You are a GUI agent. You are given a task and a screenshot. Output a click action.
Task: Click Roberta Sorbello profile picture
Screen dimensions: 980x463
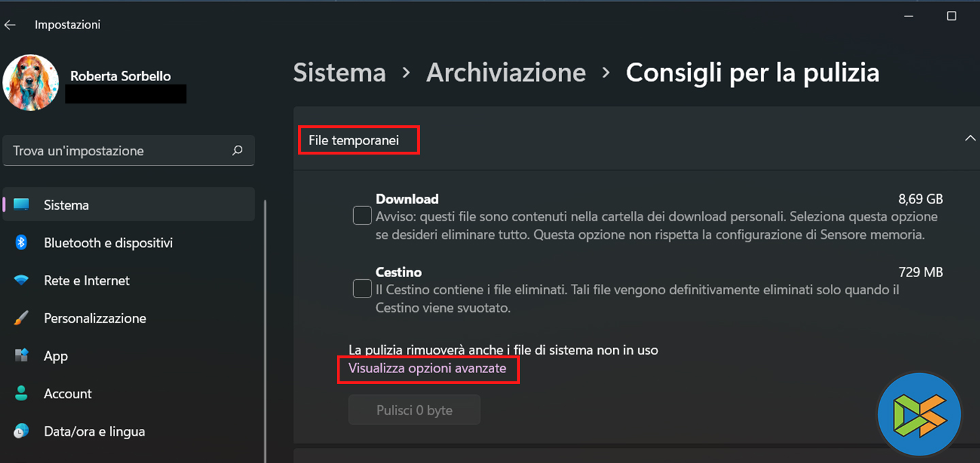coord(31,83)
